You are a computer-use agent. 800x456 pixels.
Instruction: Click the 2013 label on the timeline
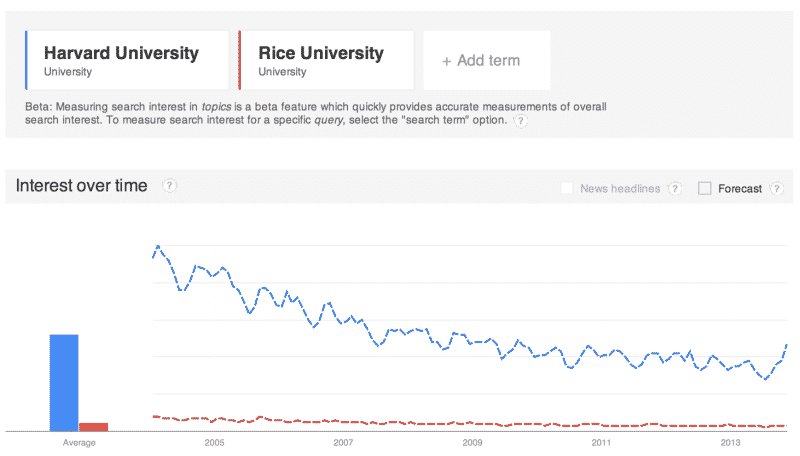coord(730,441)
